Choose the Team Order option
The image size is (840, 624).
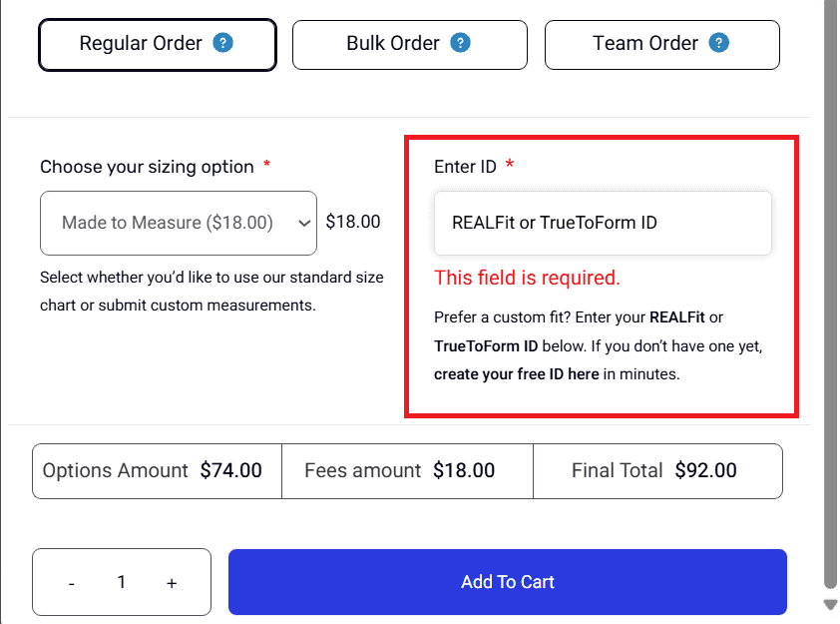(x=645, y=44)
